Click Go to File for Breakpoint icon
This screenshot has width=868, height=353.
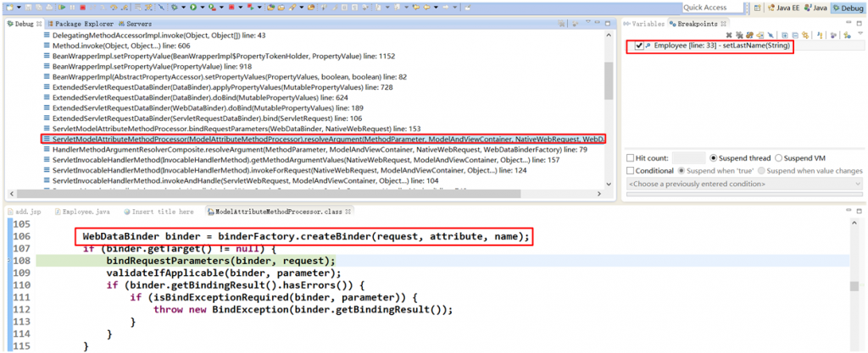point(760,36)
